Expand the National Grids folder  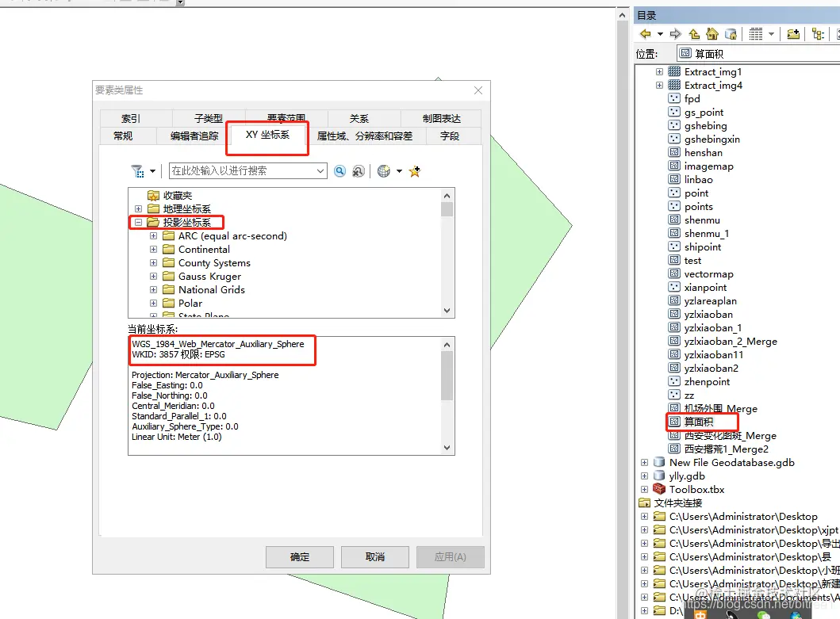153,290
